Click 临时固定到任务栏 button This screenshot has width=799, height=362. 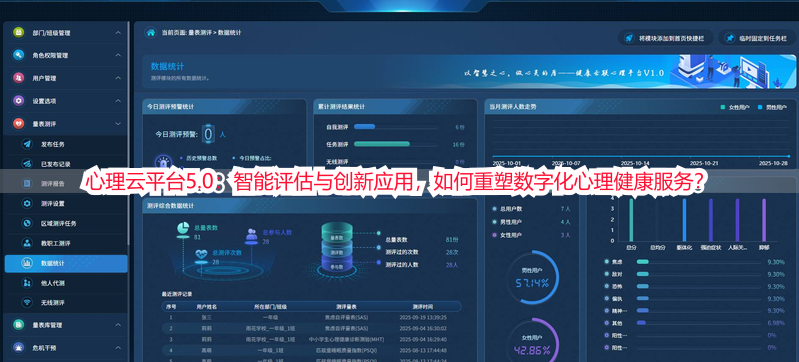coord(757,38)
